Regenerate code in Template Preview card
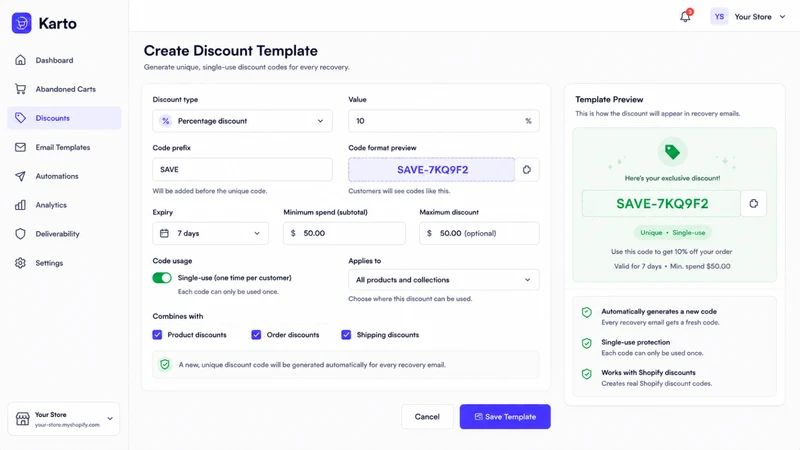800x450 pixels. pos(754,204)
